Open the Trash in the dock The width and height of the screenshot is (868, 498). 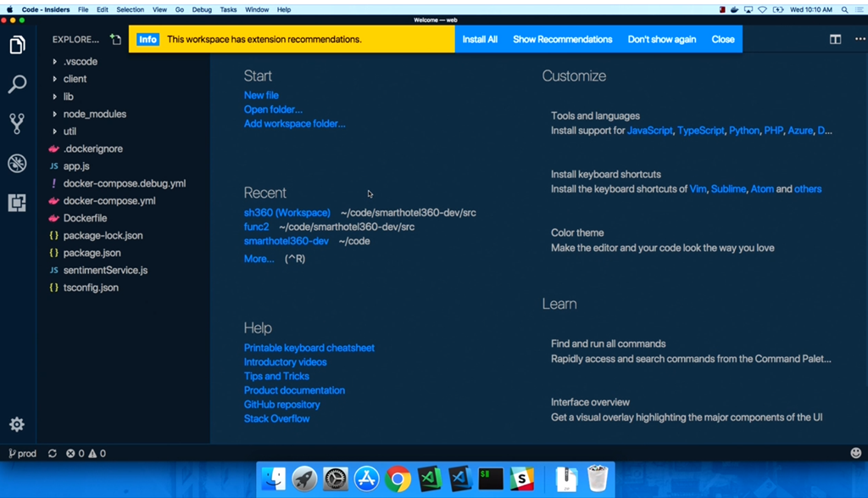pyautogui.click(x=598, y=478)
